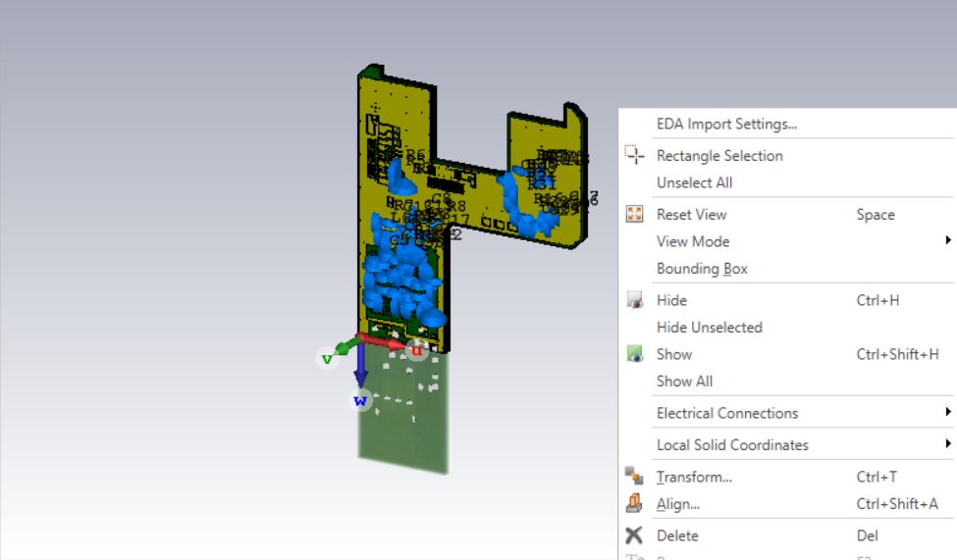The width and height of the screenshot is (957, 560).
Task: Click the green v axis label
Action: (327, 359)
